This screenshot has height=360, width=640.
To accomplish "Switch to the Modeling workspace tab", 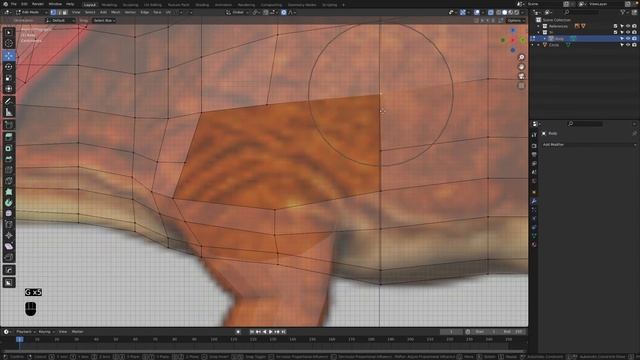I will coord(109,5).
